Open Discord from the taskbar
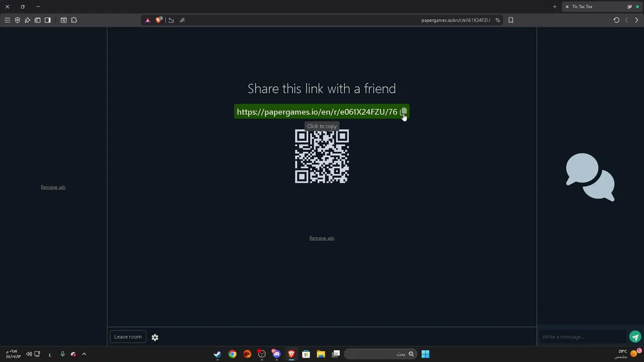The height and width of the screenshot is (362, 644). tap(276, 354)
